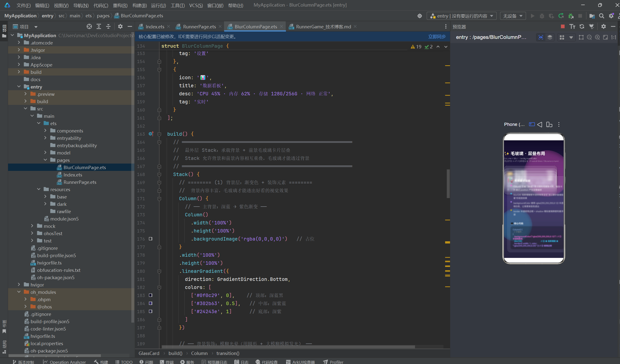Zoom out the preview with minus magnifier
Screen dimensions: 620x364
[589, 37]
